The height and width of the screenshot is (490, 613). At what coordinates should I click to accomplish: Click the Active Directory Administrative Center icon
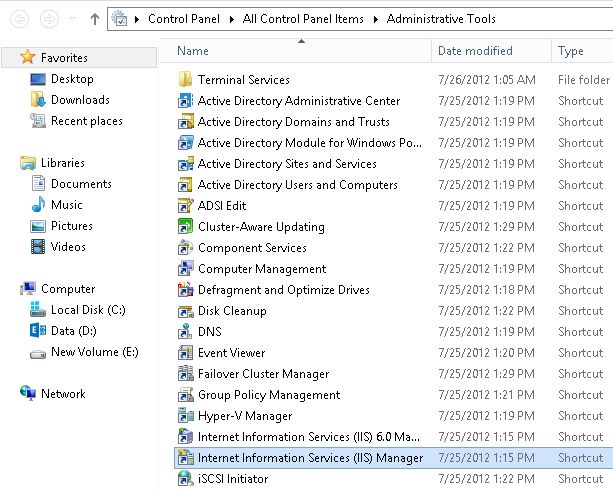point(185,101)
